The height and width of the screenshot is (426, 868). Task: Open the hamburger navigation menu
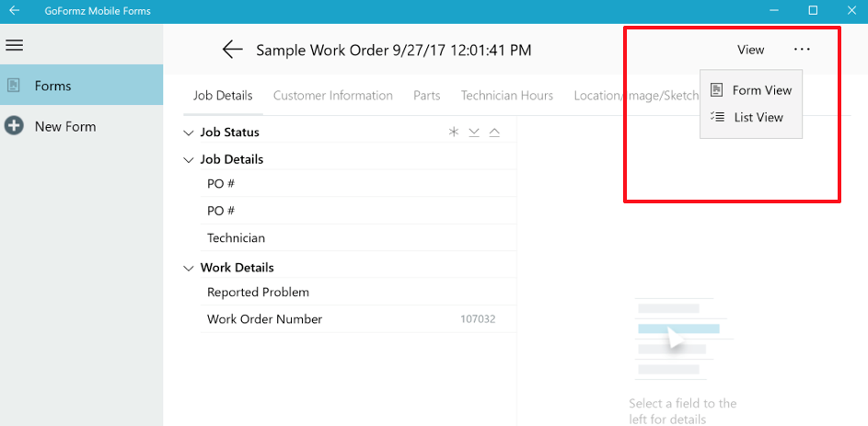[14, 45]
